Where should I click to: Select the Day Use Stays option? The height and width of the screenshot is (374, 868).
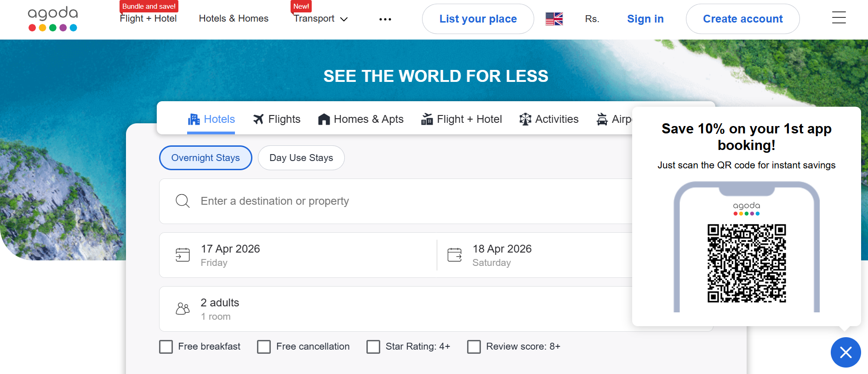(301, 158)
